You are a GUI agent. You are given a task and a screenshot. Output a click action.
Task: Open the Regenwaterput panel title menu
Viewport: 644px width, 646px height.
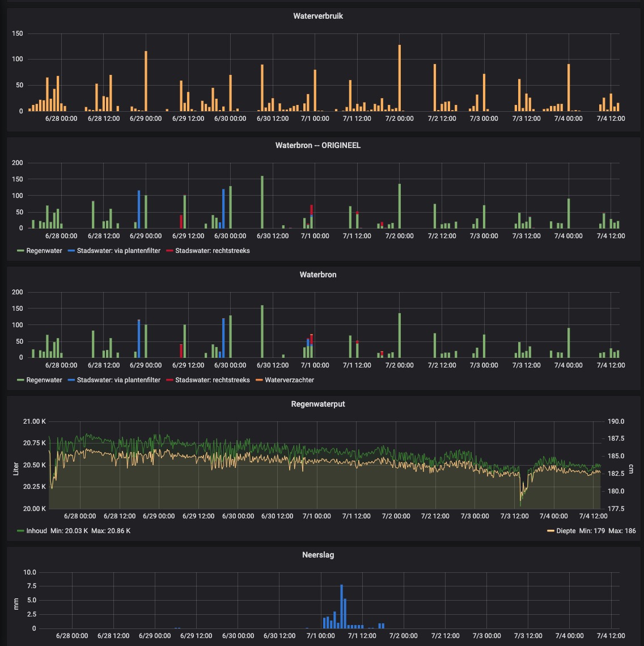tap(317, 404)
